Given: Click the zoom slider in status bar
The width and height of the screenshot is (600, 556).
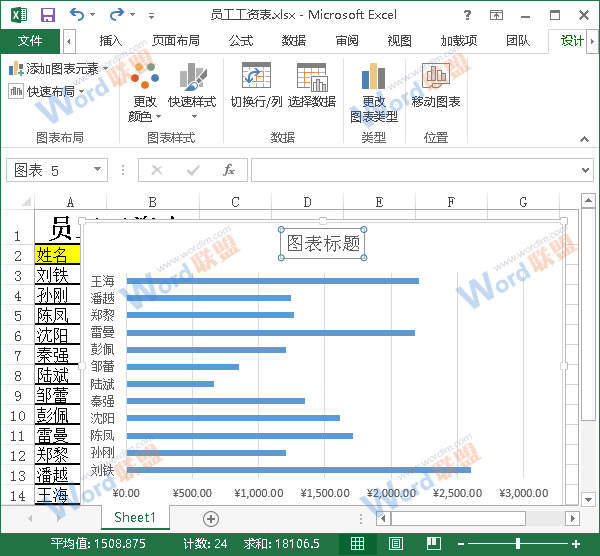Looking at the screenshot, I should 517,543.
